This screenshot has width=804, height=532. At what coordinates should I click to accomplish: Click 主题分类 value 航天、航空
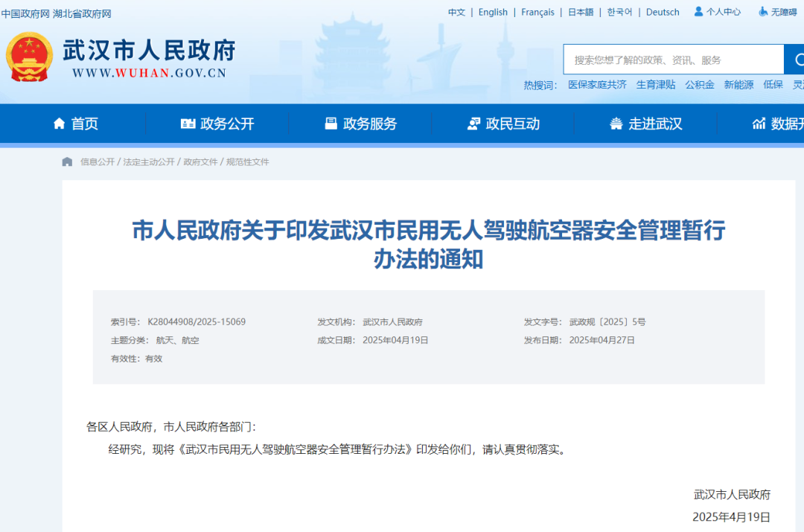(x=177, y=340)
